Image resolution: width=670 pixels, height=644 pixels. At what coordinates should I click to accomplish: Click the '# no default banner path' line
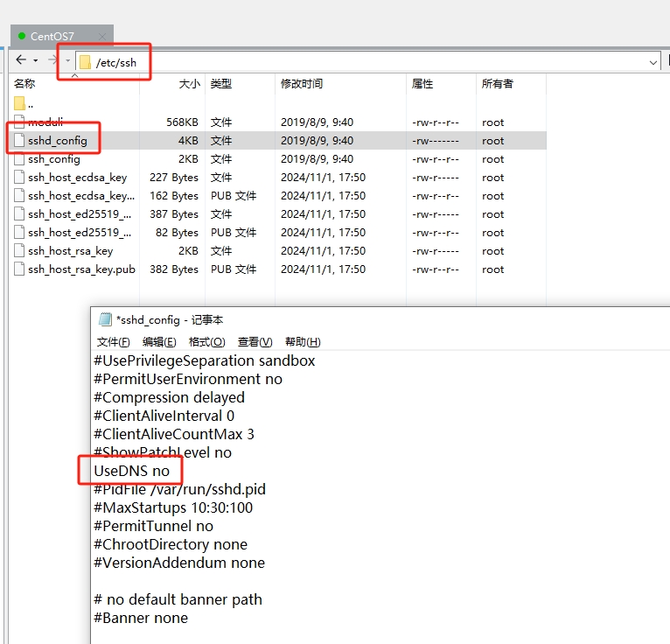(x=178, y=600)
